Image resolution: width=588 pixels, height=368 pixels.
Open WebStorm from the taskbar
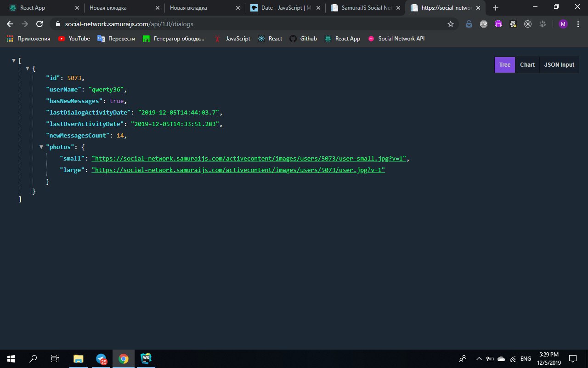coord(146,359)
